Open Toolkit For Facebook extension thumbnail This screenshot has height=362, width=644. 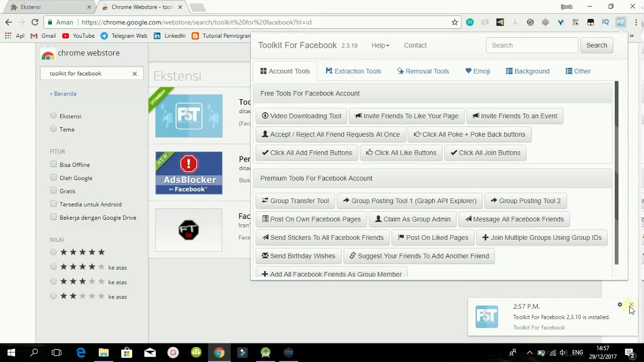189,116
